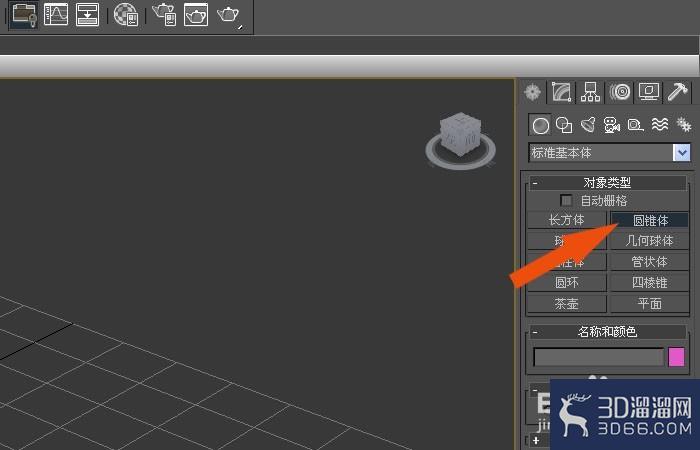This screenshot has height=450, width=700.
Task: Select the Lights category icon
Action: coord(588,125)
